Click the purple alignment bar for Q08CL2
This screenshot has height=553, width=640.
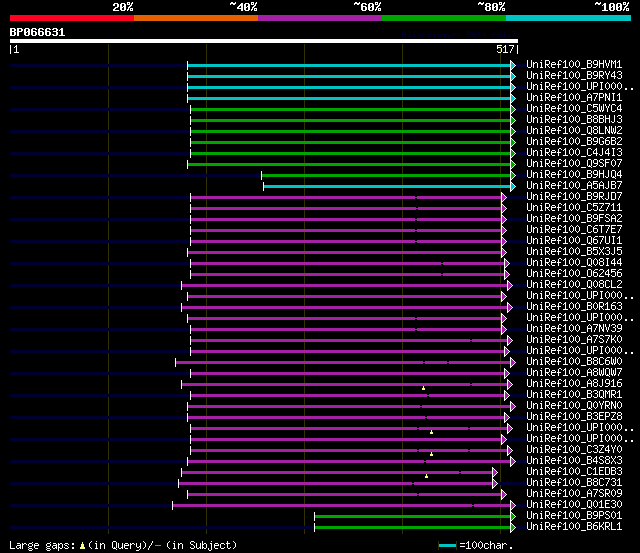pyautogui.click(x=347, y=285)
